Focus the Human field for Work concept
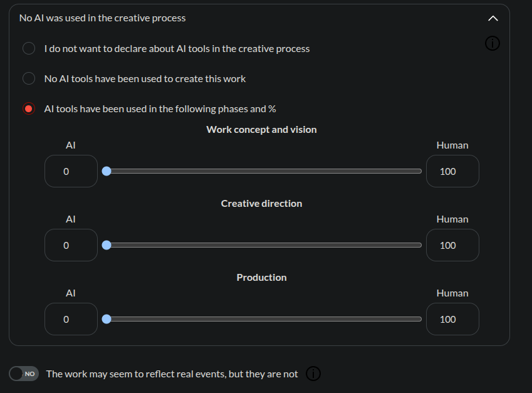Screen dimensions: 532x393 pos(452,171)
